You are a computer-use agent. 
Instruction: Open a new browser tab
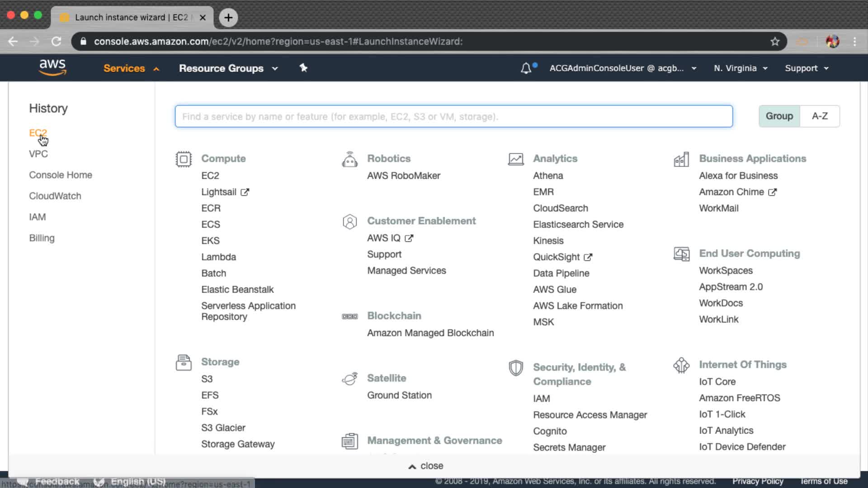click(x=228, y=18)
